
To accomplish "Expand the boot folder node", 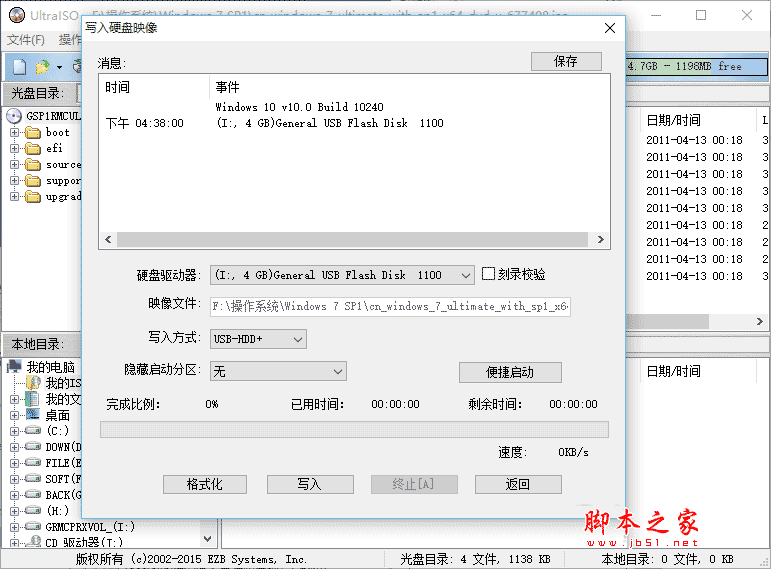I will click(x=14, y=132).
